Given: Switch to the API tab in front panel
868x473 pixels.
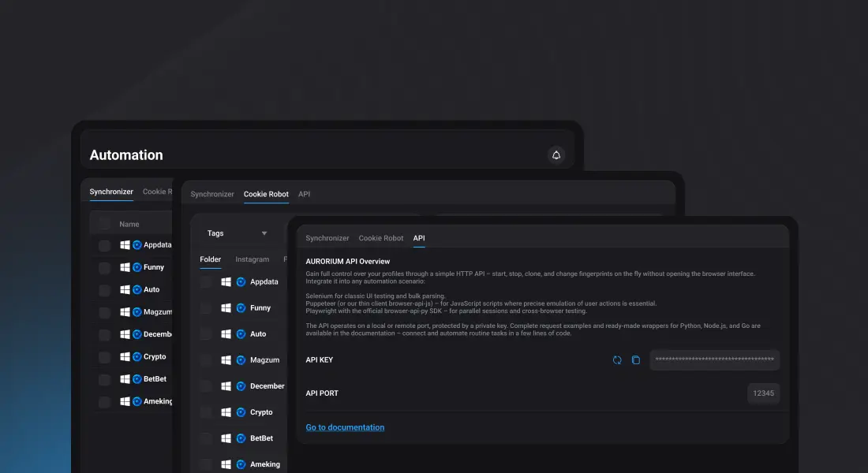Looking at the screenshot, I should [419, 238].
